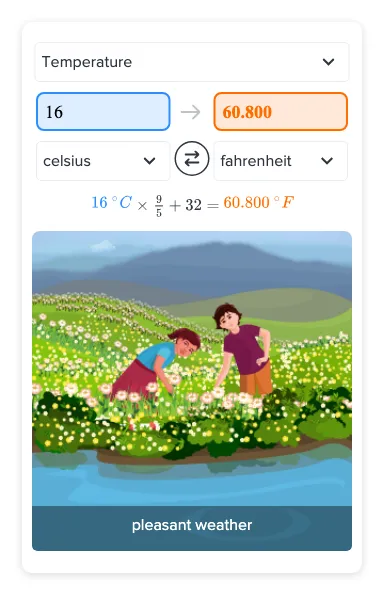Click the boy in the purple shirt

[x=245, y=350]
